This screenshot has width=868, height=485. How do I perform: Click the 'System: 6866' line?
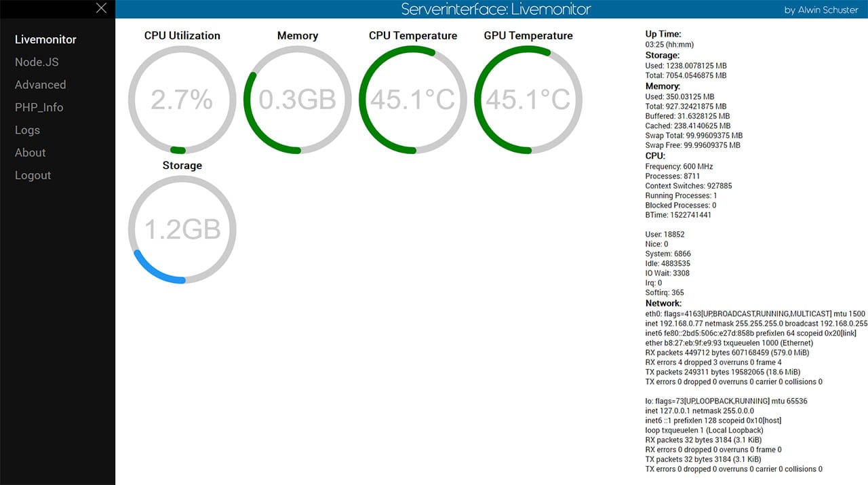point(668,254)
